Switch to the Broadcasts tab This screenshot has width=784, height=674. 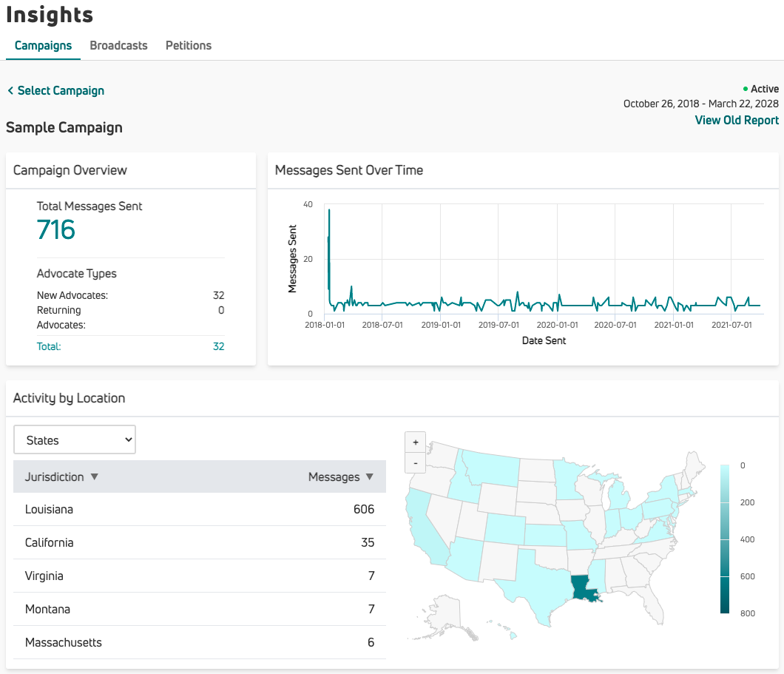[118, 45]
